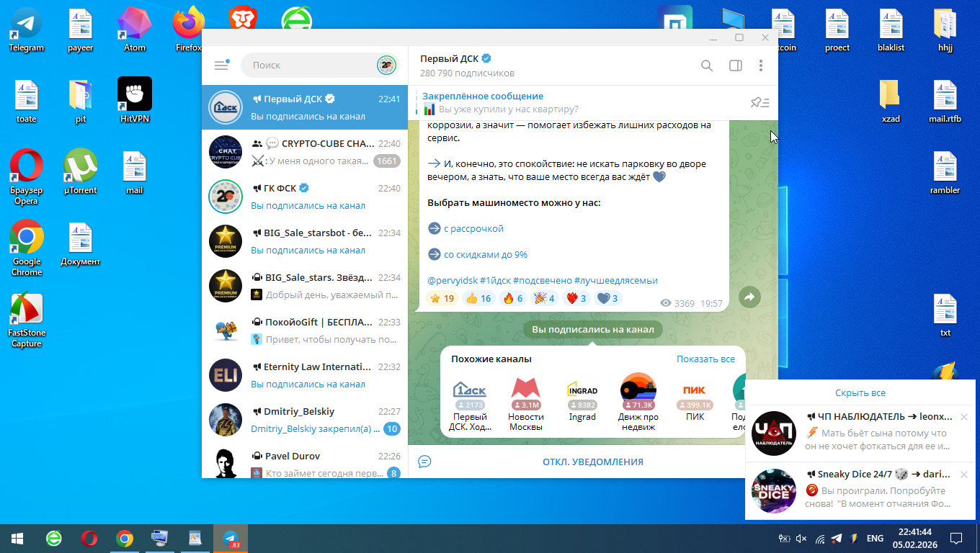
Task: Add the party popper reaction with 4
Action: point(545,298)
